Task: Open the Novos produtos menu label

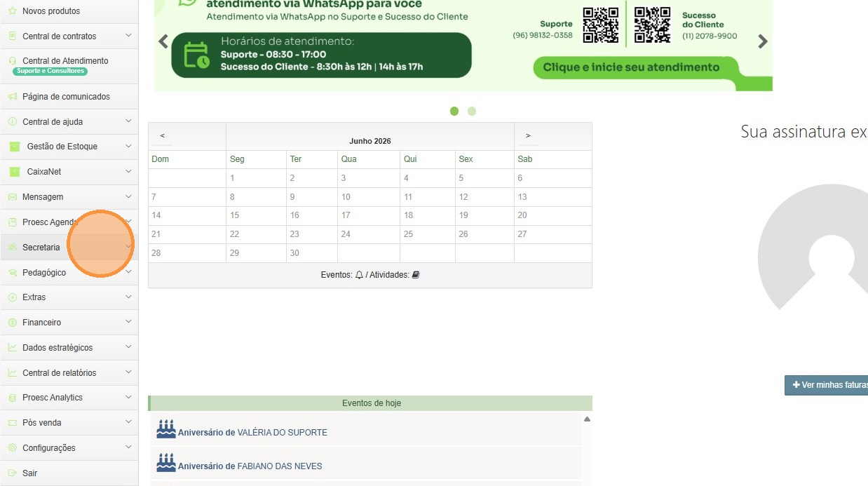Action: tap(51, 11)
